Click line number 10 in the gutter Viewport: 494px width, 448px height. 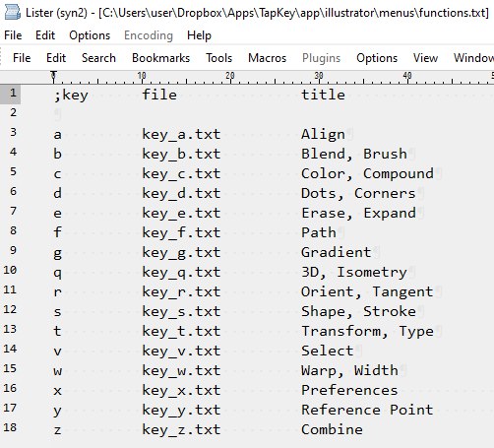[x=10, y=270]
